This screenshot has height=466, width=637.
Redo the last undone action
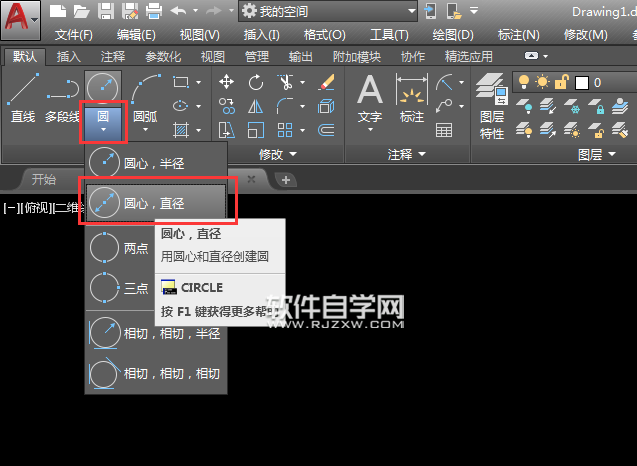pyautogui.click(x=214, y=11)
